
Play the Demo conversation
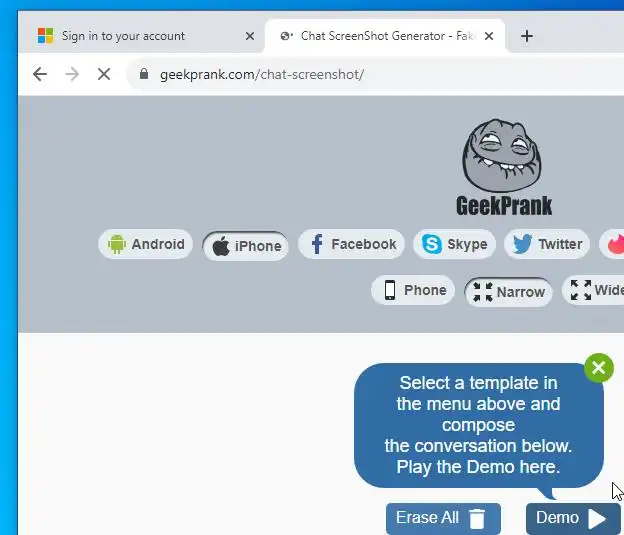(x=573, y=518)
